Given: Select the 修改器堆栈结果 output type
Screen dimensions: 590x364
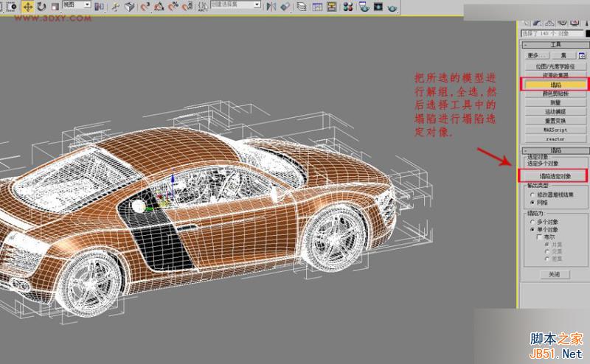Looking at the screenshot, I should coord(532,194).
